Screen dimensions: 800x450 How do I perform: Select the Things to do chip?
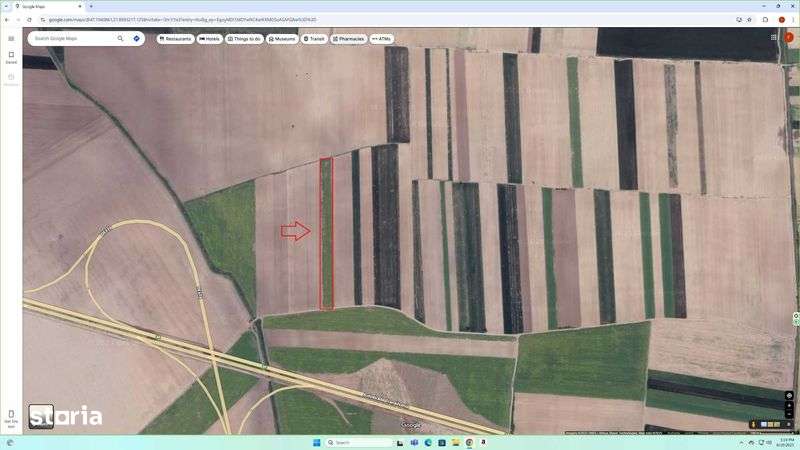(x=244, y=39)
